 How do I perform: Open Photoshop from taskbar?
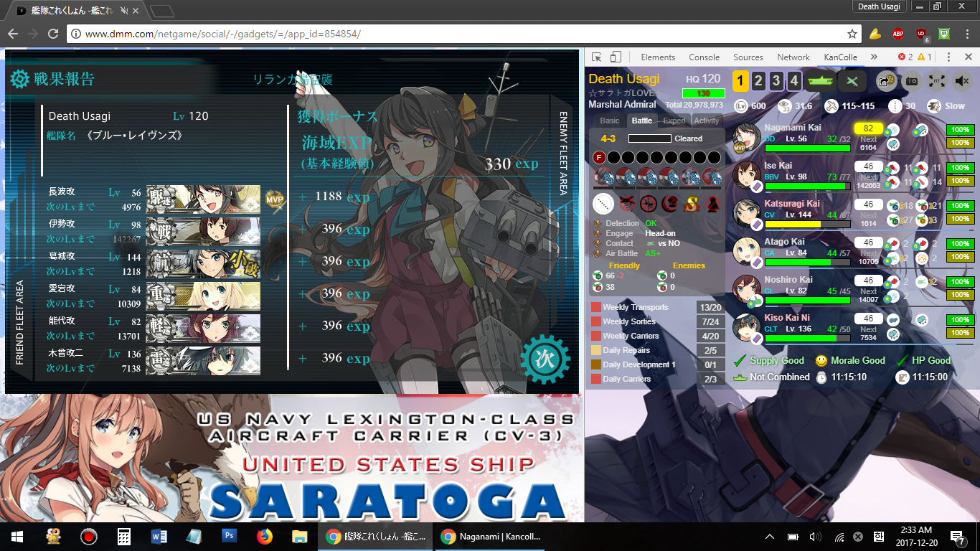[x=230, y=536]
